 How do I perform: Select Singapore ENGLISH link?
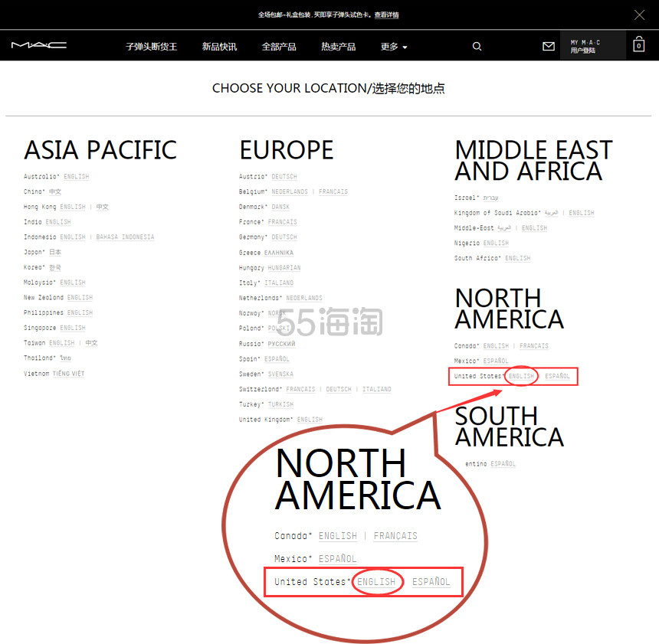coord(73,328)
